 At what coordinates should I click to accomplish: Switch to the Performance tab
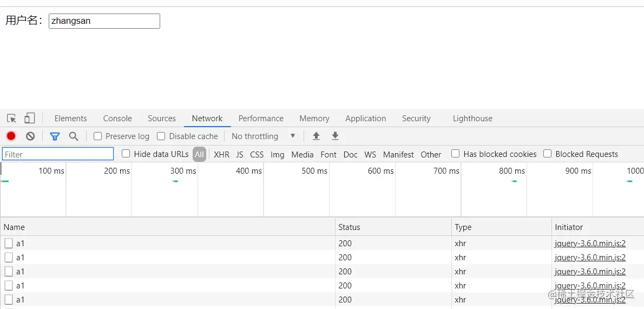click(x=261, y=119)
